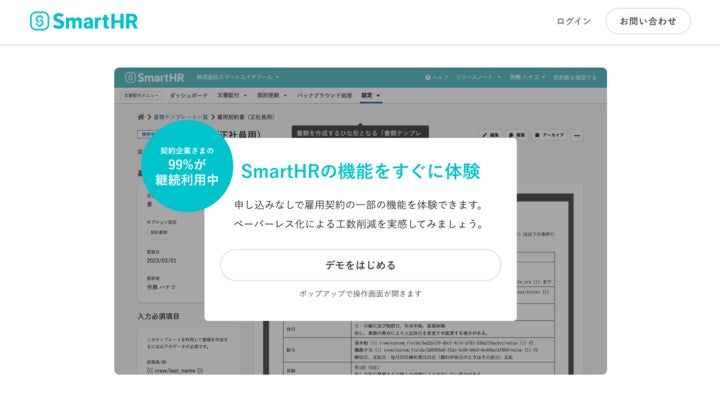Expand the company name dropdown in the screenshot header
This screenshot has height=407, width=720.
pos(237,77)
